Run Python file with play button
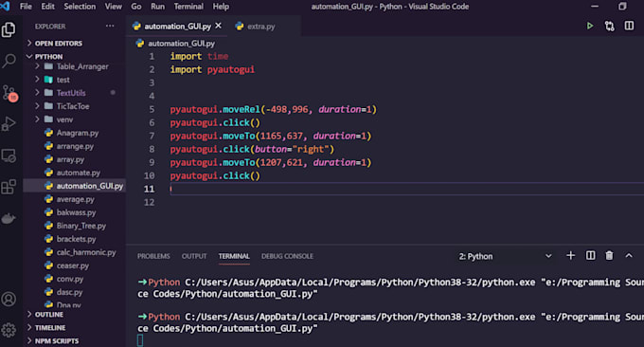 point(590,26)
